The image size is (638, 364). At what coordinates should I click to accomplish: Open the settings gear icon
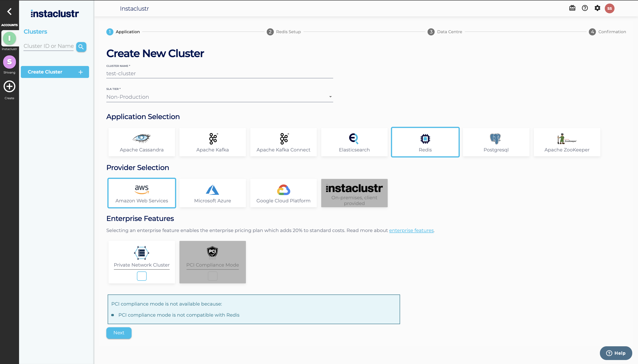597,8
